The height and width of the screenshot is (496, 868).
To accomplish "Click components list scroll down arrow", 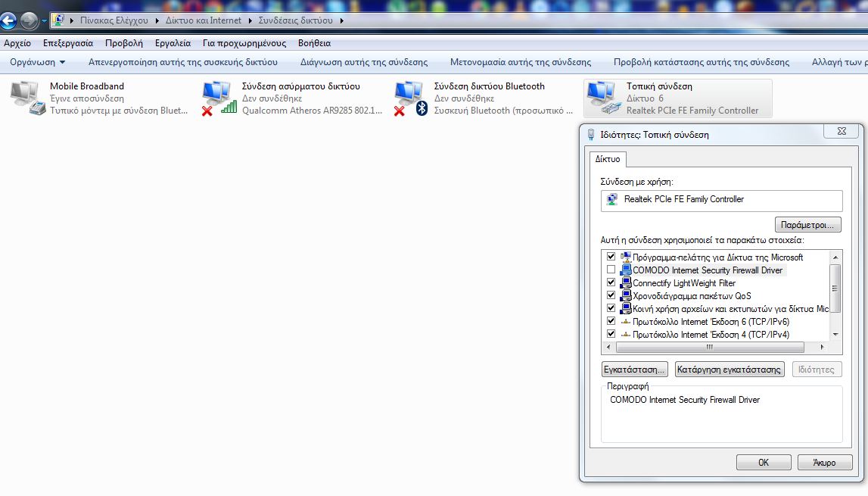I will coord(835,335).
